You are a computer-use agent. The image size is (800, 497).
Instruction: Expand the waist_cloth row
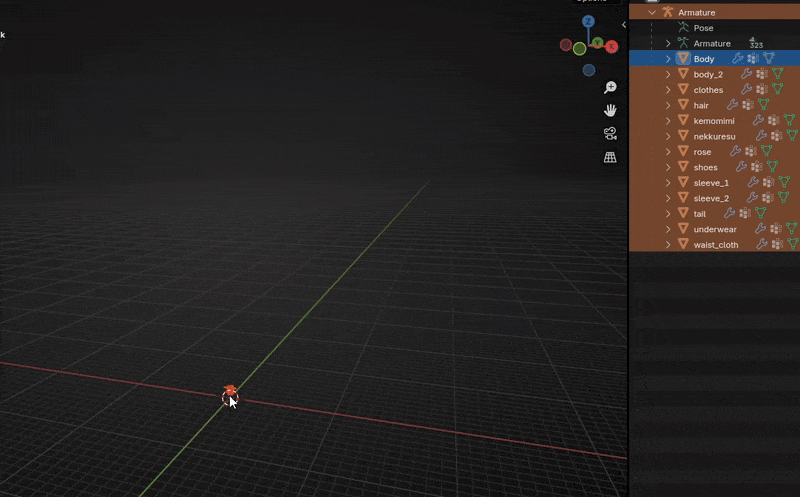pos(668,244)
